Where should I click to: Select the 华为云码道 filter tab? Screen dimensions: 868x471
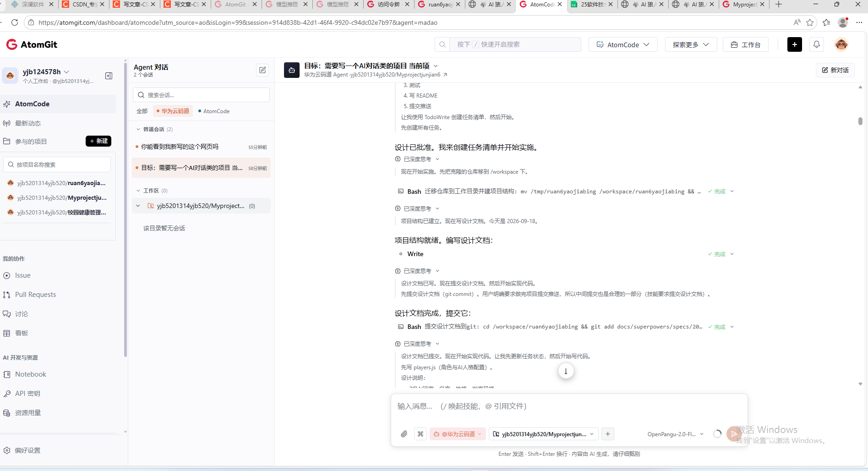click(x=173, y=111)
